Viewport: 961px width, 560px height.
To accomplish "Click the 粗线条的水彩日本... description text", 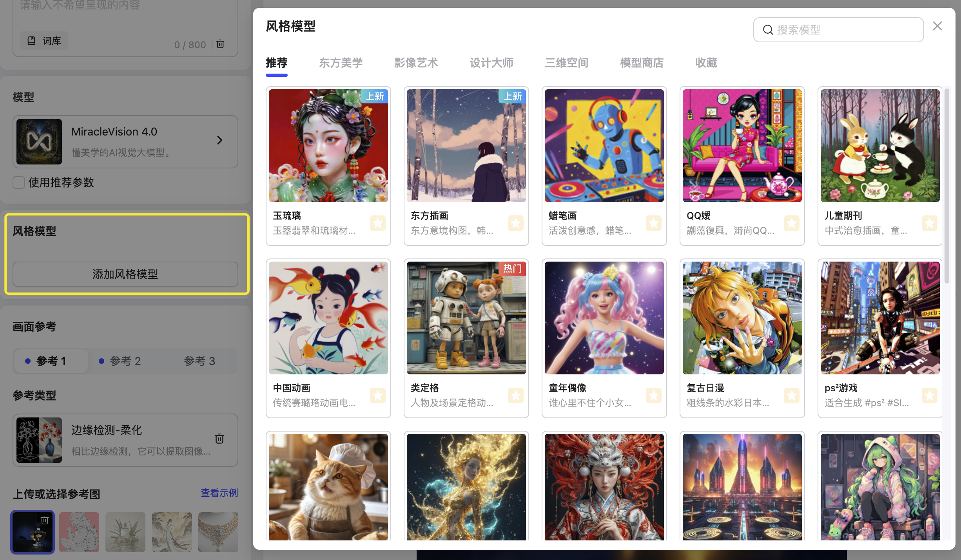I will tap(728, 403).
